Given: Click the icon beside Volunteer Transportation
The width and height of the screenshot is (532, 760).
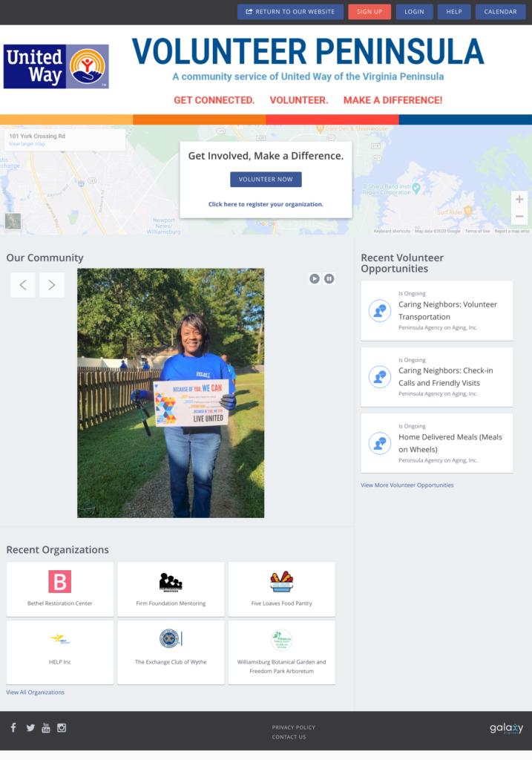Looking at the screenshot, I should (x=380, y=311).
